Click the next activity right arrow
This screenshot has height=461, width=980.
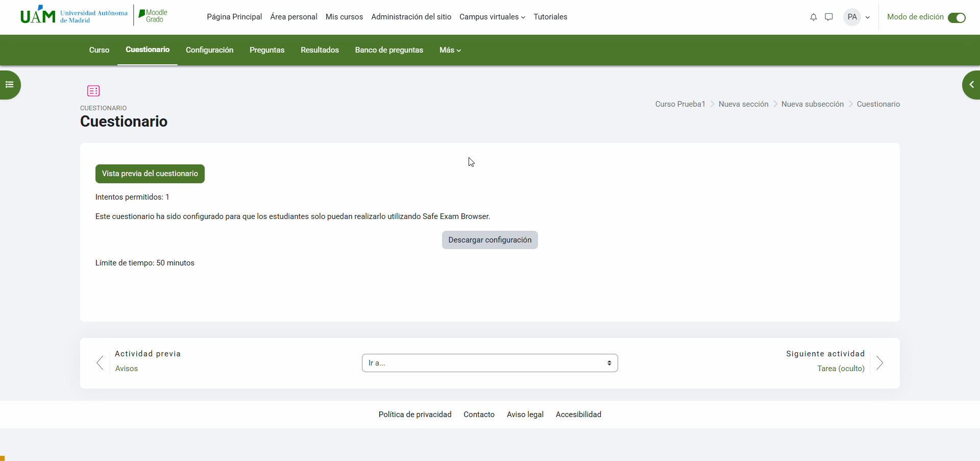(879, 363)
